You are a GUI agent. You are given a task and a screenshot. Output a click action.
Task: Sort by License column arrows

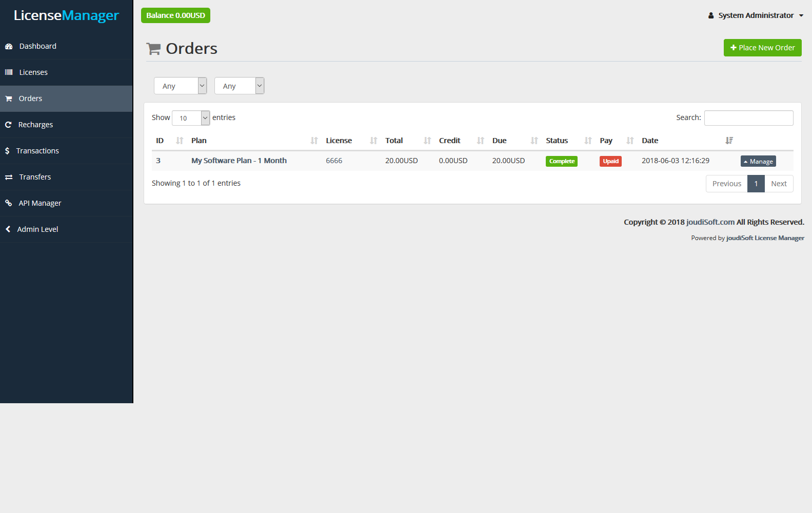(374, 141)
